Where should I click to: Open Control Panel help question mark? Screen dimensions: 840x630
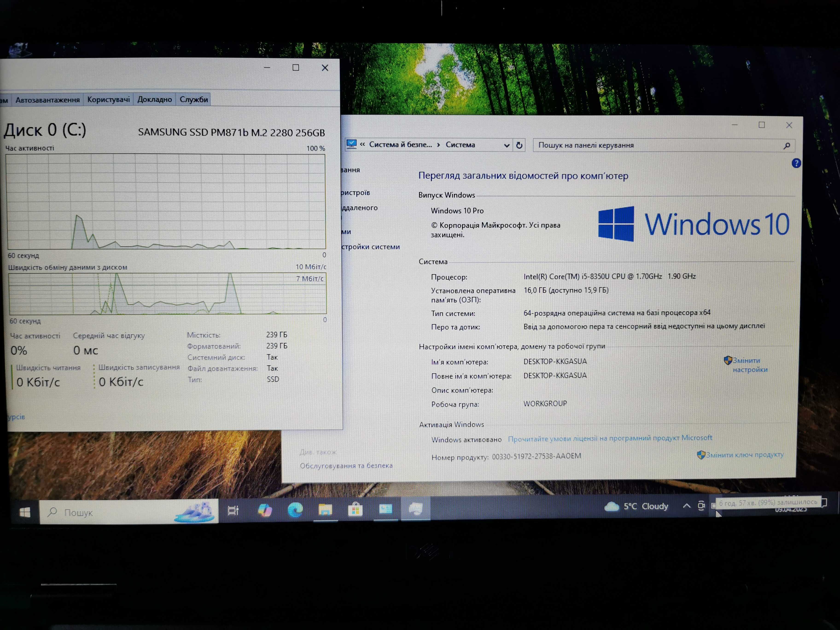coord(796,163)
